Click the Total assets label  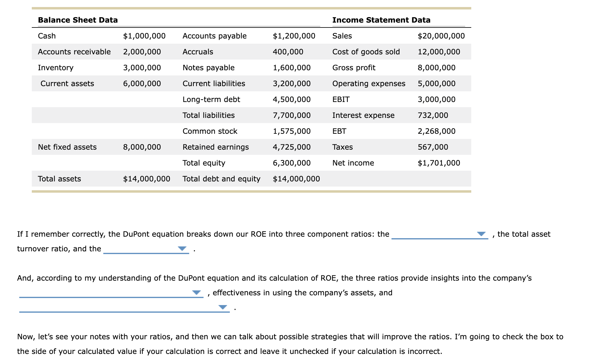[x=59, y=179]
